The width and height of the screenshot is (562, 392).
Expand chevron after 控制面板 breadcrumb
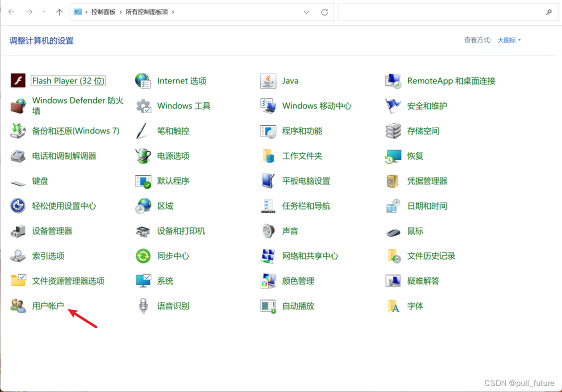[x=120, y=12]
